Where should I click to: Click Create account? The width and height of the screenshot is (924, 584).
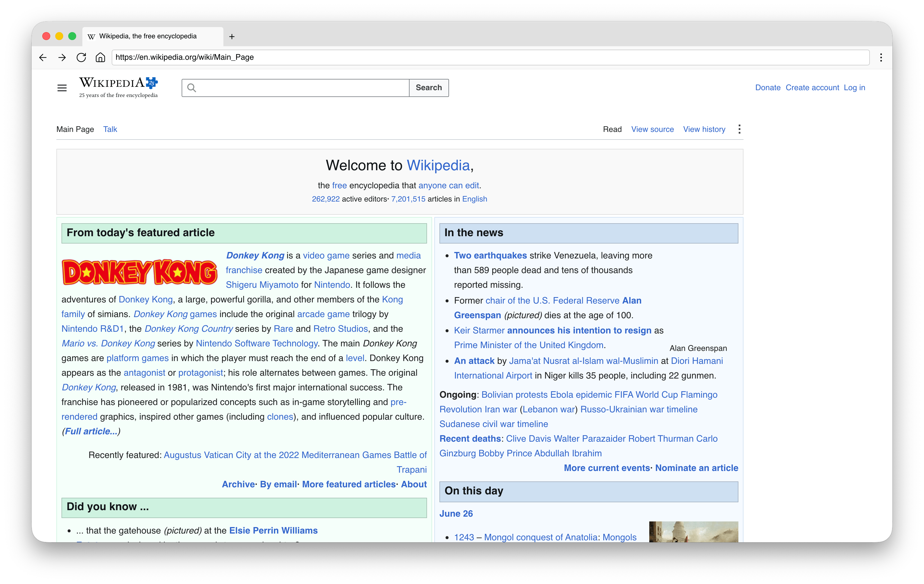pos(812,88)
